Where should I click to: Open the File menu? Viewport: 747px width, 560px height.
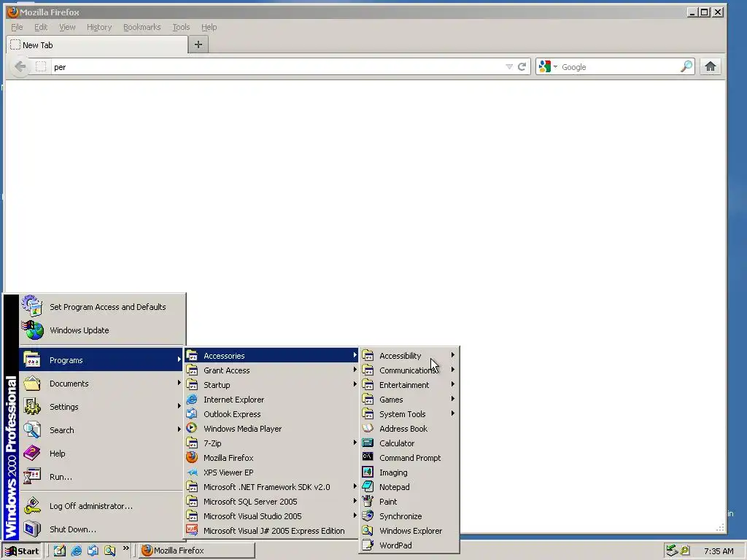17,27
